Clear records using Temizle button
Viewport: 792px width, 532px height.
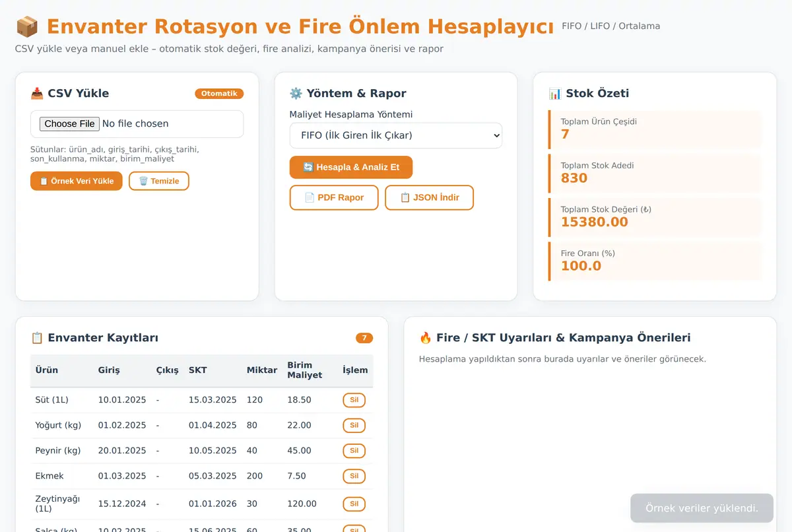pyautogui.click(x=159, y=181)
